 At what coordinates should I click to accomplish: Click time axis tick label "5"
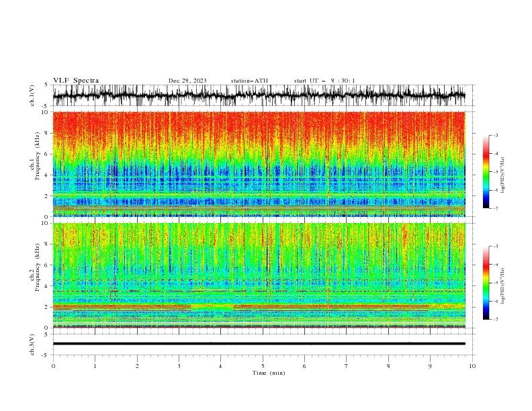pyautogui.click(x=263, y=366)
